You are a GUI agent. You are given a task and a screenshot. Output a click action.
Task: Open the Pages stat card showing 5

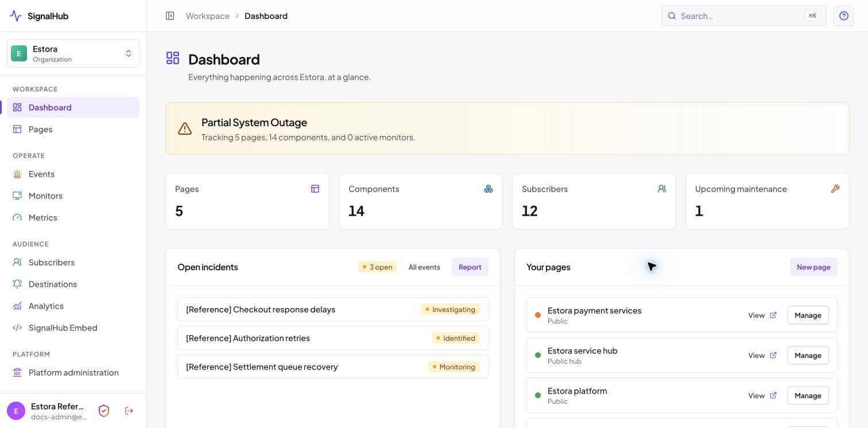247,201
